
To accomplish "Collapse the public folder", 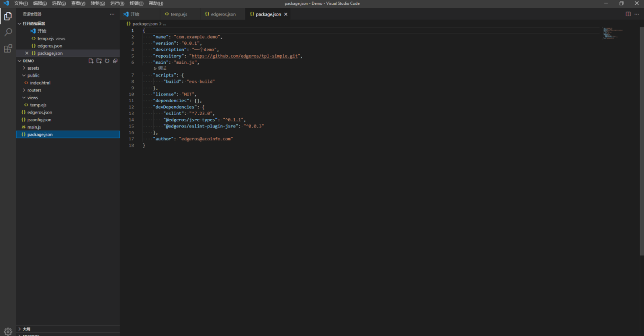I will click(x=68, y=75).
